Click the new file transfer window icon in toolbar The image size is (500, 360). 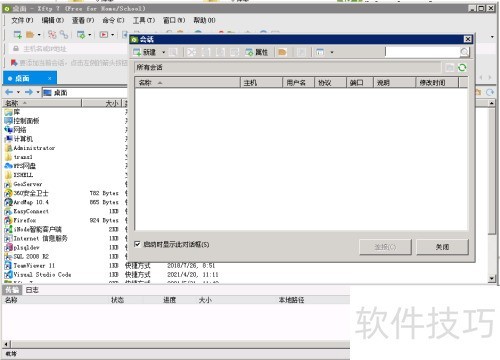point(81,34)
